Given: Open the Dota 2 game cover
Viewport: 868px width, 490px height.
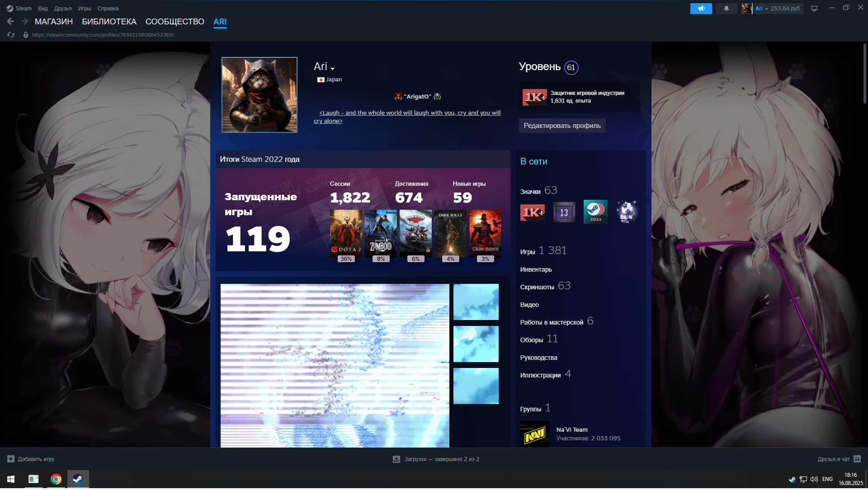Looking at the screenshot, I should click(346, 234).
